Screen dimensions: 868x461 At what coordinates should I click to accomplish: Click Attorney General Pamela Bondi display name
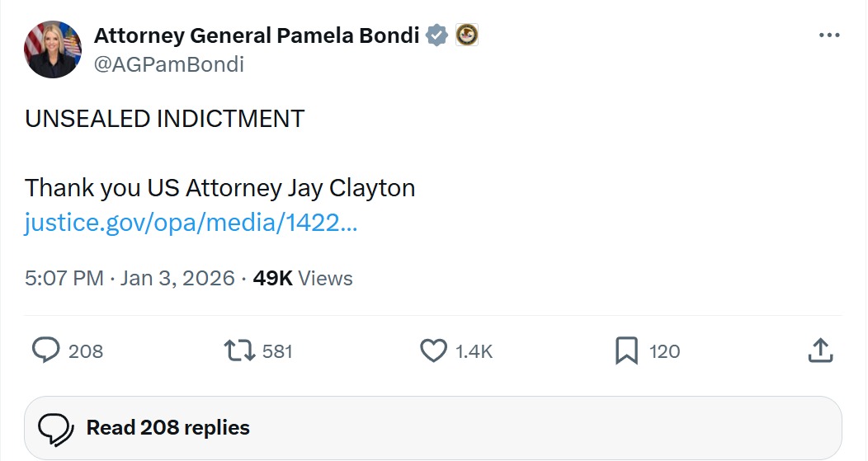[x=257, y=35]
